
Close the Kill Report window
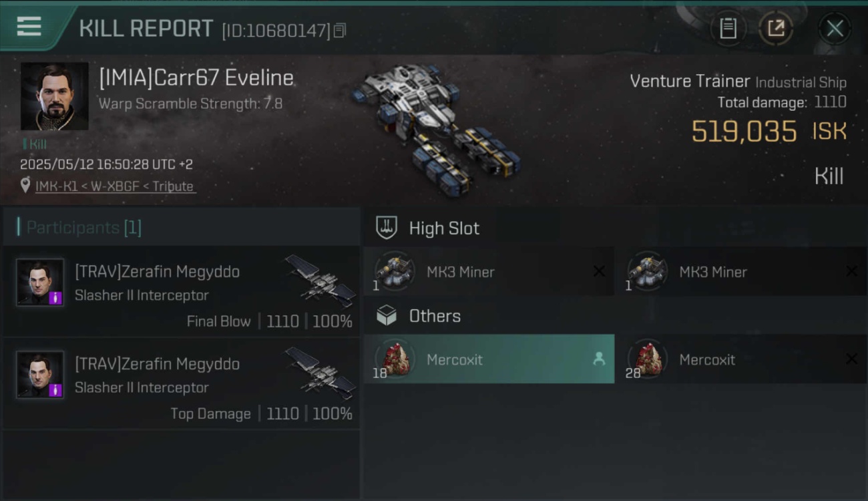[x=835, y=28]
